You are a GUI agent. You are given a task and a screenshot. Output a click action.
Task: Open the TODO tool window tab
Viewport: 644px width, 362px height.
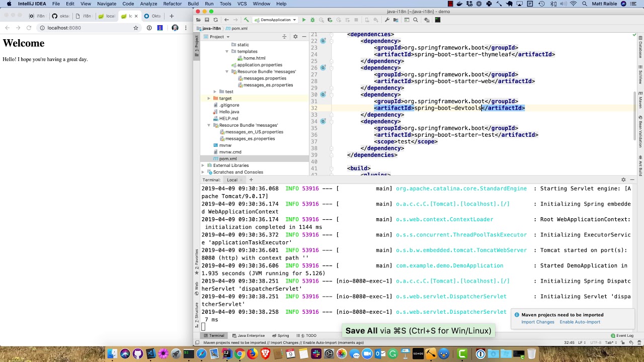[x=306, y=336]
